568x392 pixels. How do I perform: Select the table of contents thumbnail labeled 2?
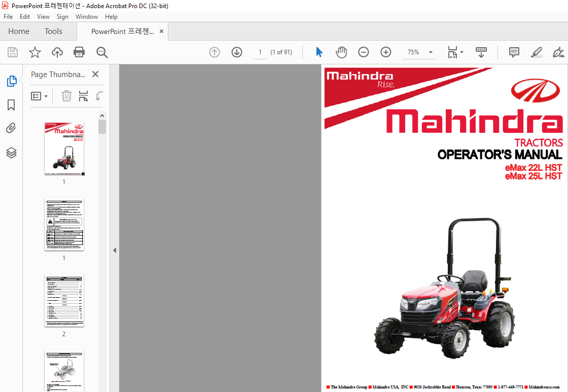[x=64, y=301]
